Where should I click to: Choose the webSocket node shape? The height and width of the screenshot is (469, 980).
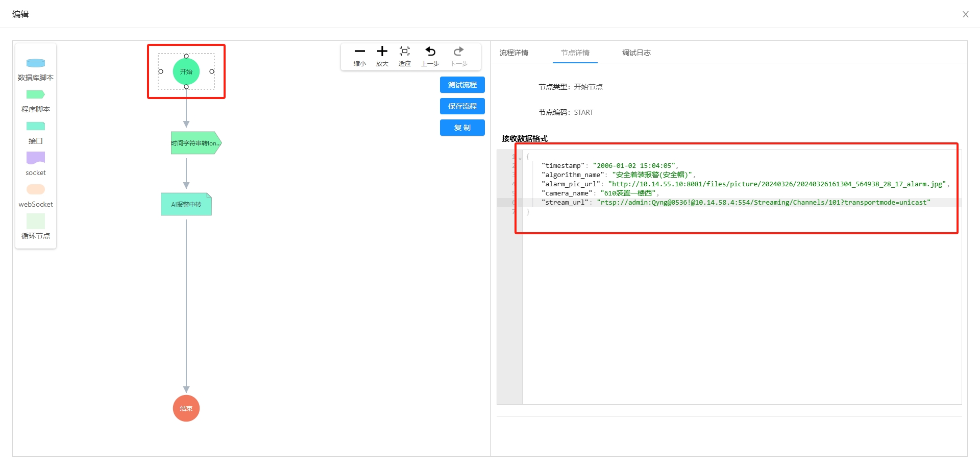coord(36,189)
